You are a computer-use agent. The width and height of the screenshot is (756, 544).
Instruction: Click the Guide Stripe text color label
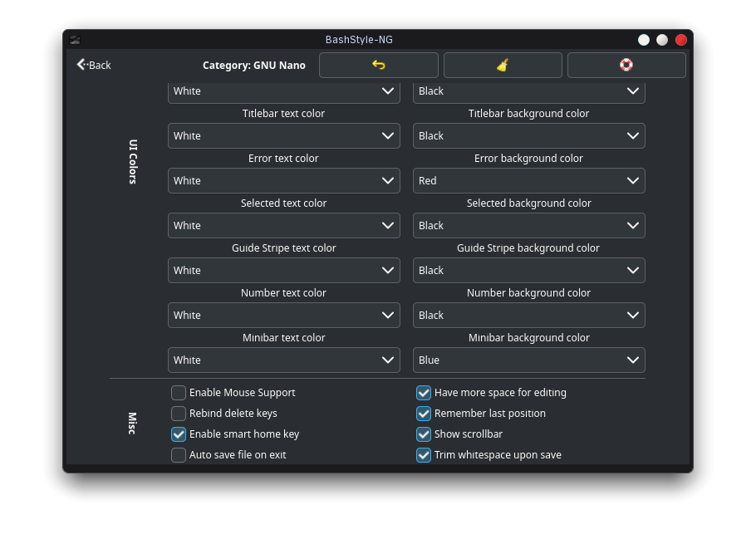[x=283, y=247]
